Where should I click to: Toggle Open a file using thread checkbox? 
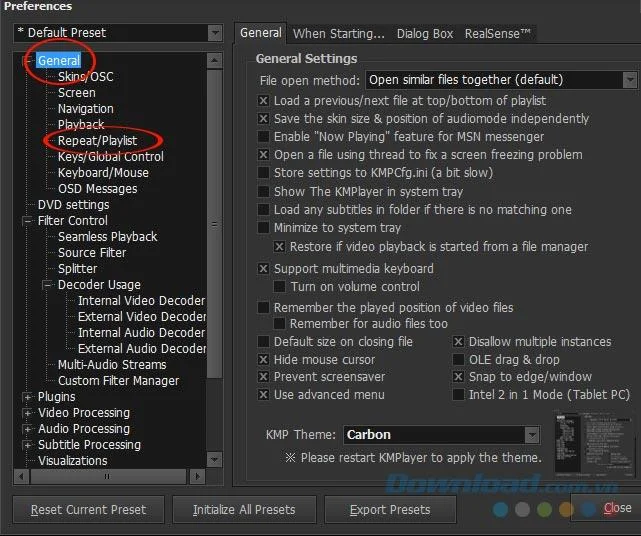coord(263,155)
